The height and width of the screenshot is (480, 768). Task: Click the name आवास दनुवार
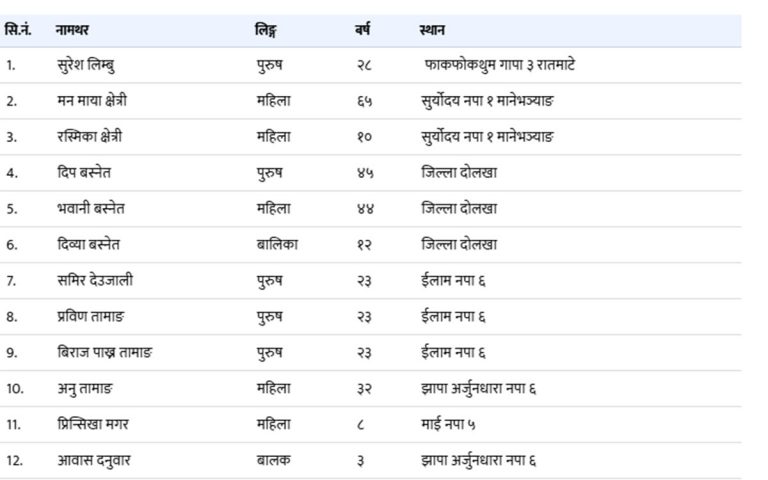click(x=94, y=461)
